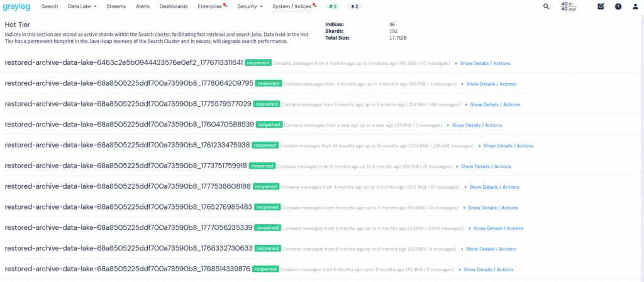This screenshot has height=282, width=644.
Task: Open the scratchpad edit icon
Action: [601, 6]
